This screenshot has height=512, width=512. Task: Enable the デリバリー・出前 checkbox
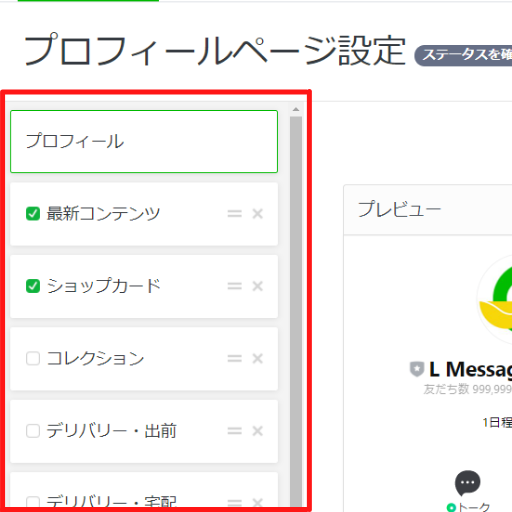[33, 431]
